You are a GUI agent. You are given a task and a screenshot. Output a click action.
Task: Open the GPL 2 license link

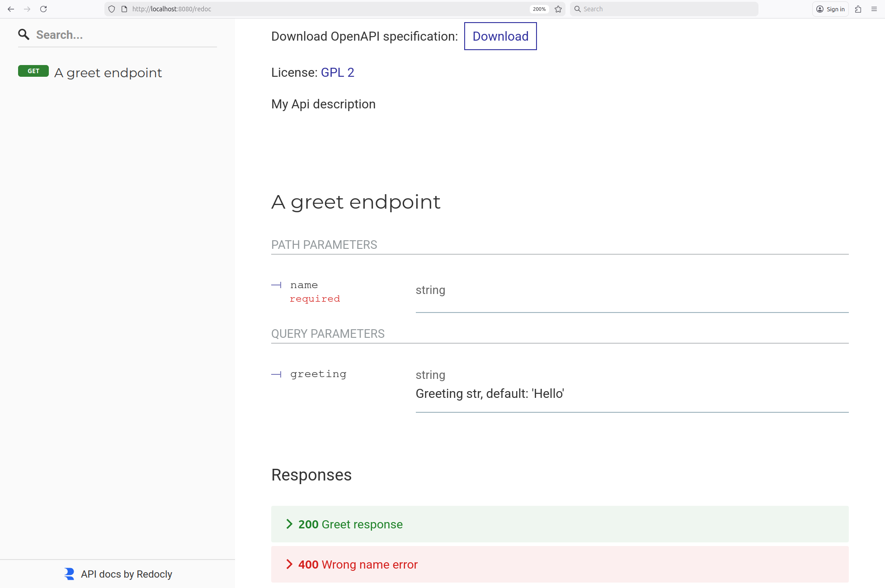pos(337,72)
